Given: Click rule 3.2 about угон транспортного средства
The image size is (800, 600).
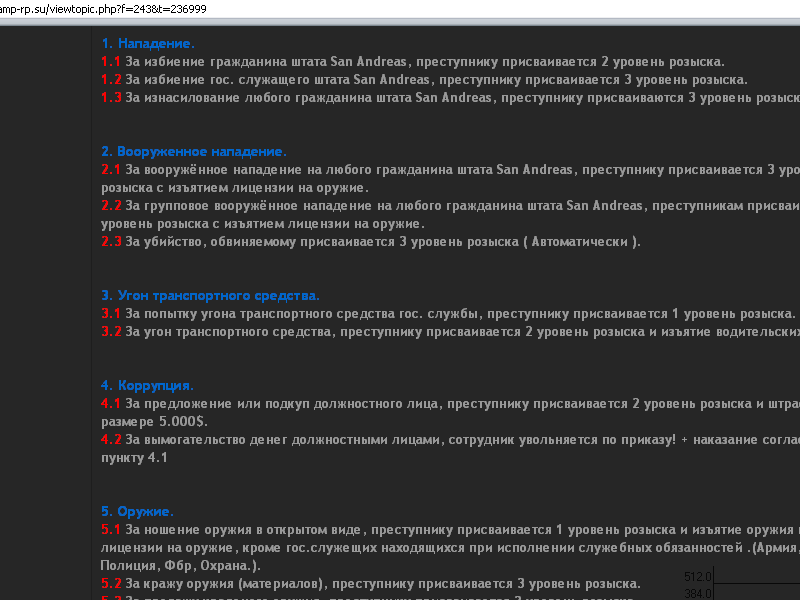Looking at the screenshot, I should [x=451, y=332].
